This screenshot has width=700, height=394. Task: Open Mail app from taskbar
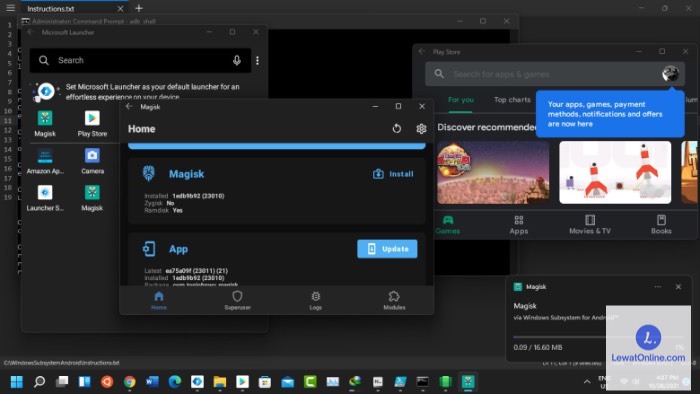click(x=288, y=382)
